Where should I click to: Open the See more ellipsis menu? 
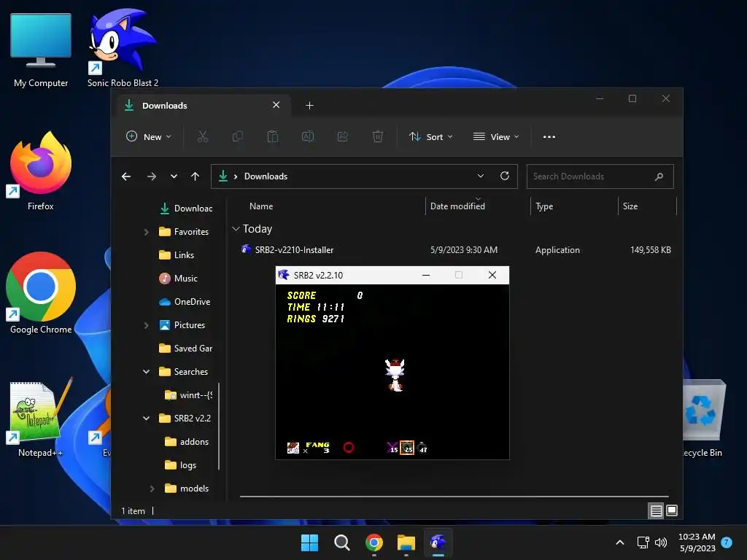(549, 136)
